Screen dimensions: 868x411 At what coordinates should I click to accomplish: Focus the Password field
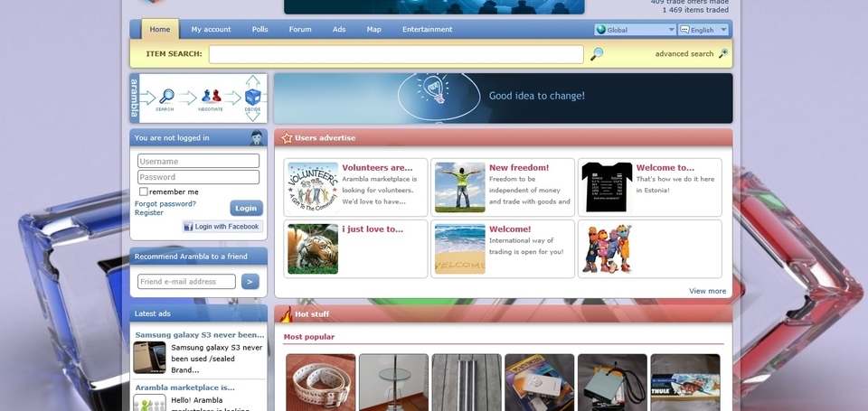[199, 177]
